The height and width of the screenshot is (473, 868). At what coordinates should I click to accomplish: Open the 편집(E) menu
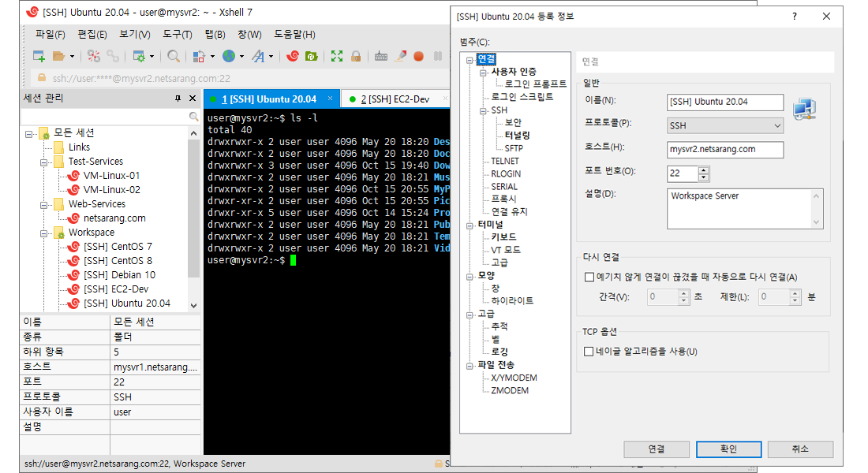point(92,35)
